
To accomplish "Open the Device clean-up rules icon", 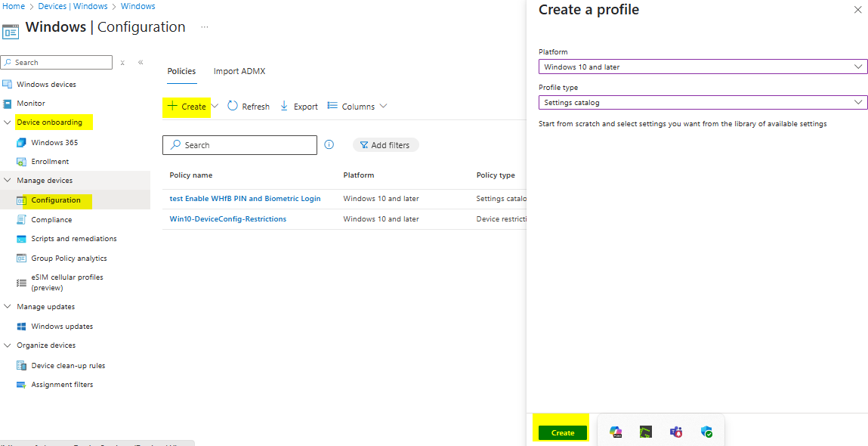I will [x=22, y=366].
